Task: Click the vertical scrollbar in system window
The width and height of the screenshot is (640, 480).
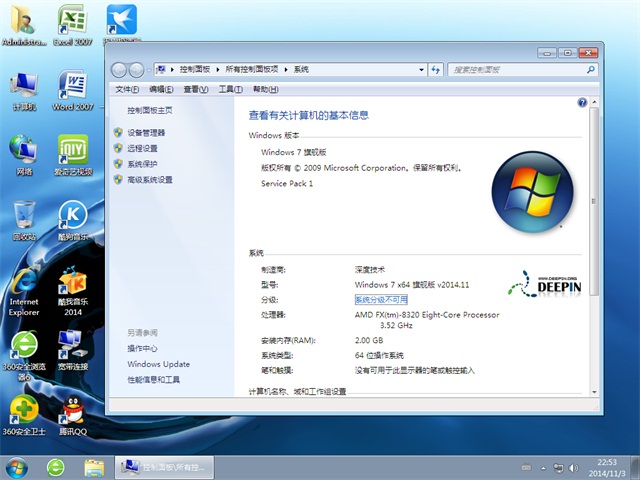Action: tap(594, 250)
